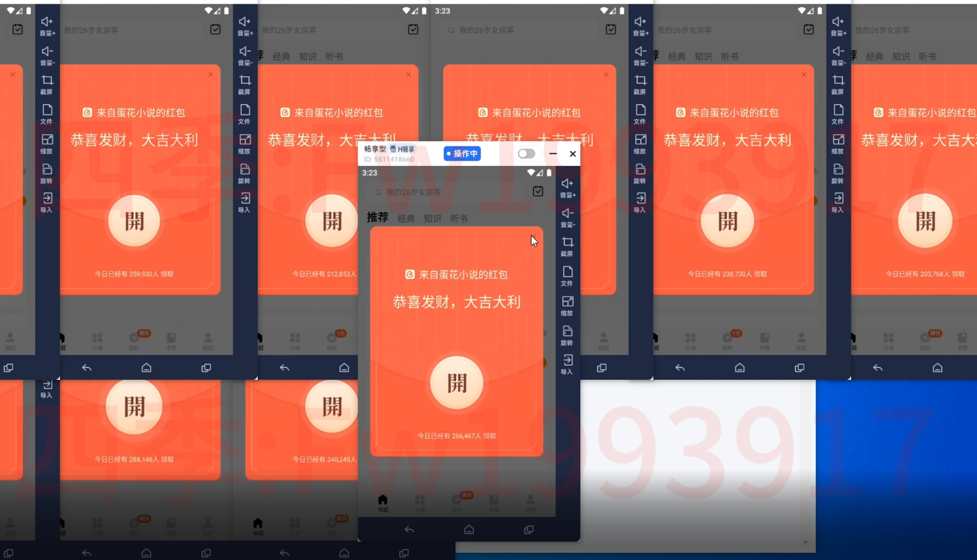The width and height of the screenshot is (977, 560).
Task: Click the 缩放 icon in the front window's toolbar
Action: pos(567,306)
